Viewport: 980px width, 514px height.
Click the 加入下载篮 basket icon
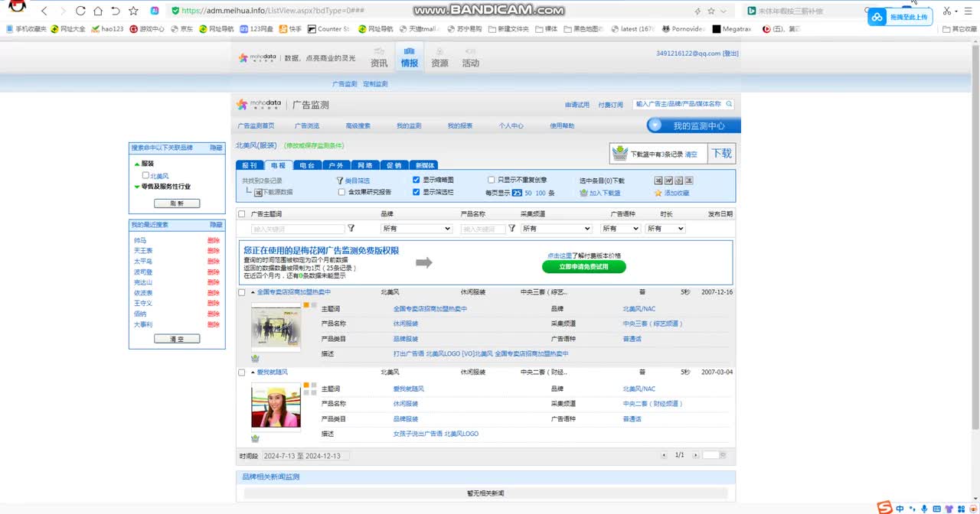583,193
